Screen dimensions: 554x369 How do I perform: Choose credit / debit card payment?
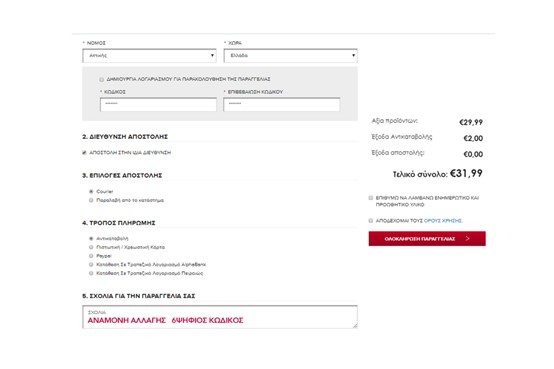[91, 247]
